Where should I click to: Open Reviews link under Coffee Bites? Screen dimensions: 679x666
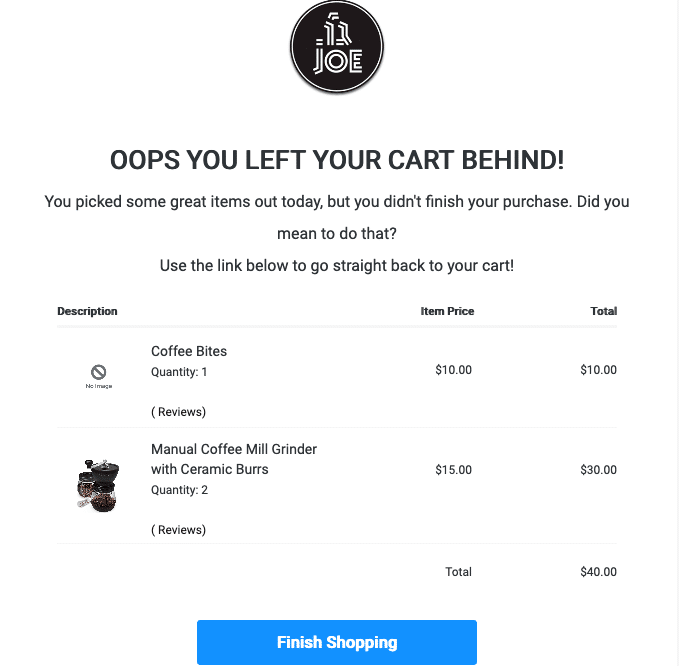point(178,412)
